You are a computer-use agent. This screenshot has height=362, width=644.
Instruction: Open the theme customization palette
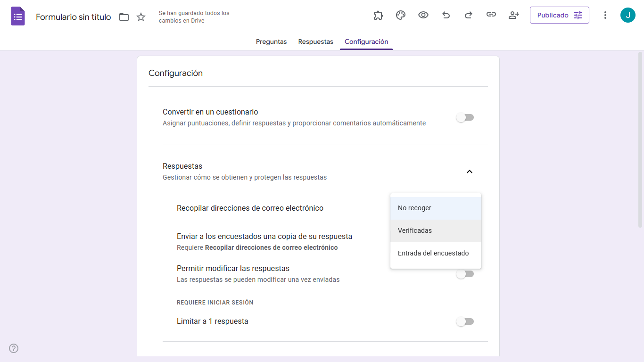[x=401, y=15]
